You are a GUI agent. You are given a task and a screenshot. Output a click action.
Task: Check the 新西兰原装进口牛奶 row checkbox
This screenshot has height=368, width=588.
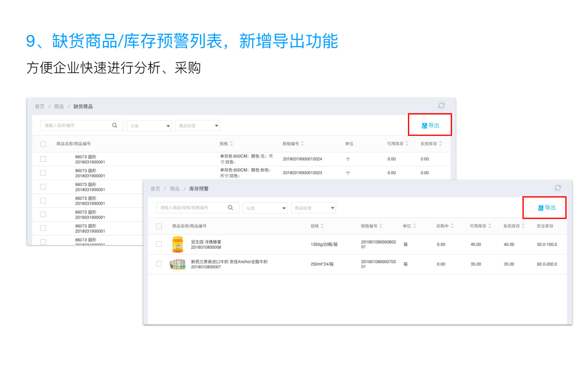coord(159,264)
